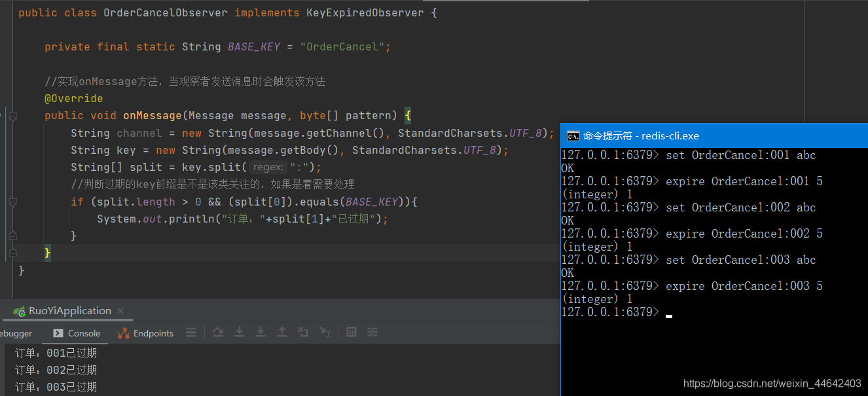The height and width of the screenshot is (396, 868).
Task: Open the Console tab
Action: click(76, 333)
